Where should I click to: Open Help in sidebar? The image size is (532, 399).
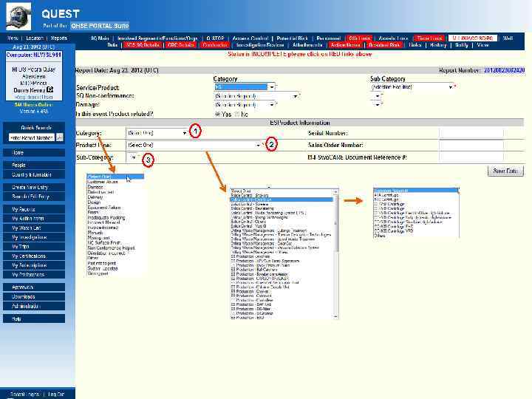(x=34, y=318)
